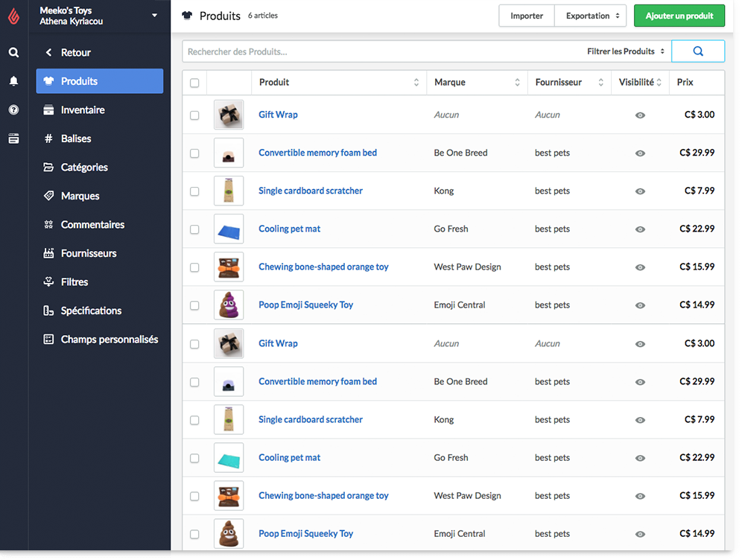Image resolution: width=742 pixels, height=560 pixels.
Task: Click the card icon below help
Action: (x=13, y=139)
